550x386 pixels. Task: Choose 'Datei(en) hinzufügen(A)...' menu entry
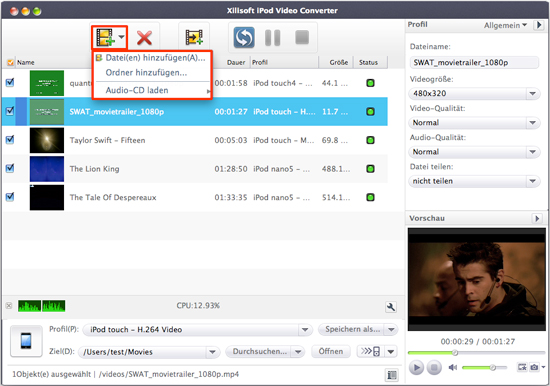[x=152, y=58]
